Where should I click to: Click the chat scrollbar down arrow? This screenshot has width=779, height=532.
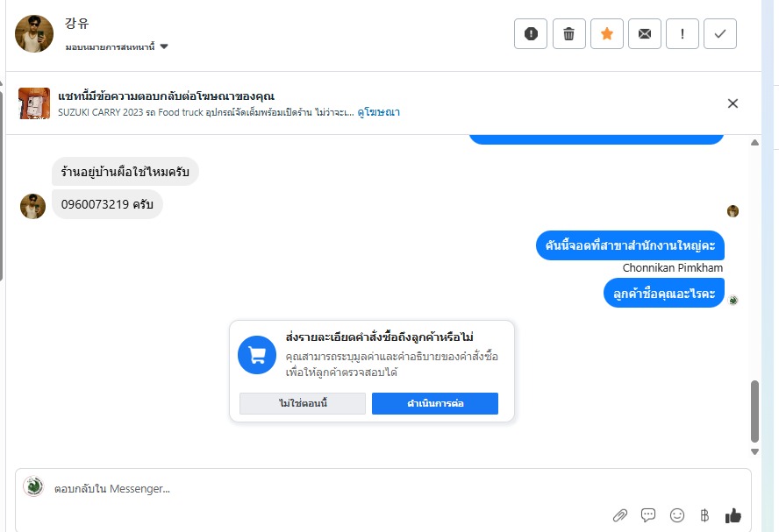pyautogui.click(x=754, y=451)
